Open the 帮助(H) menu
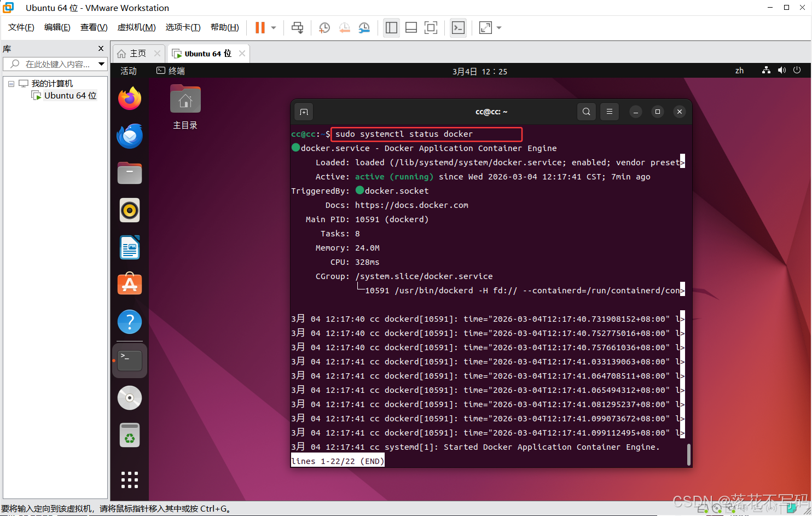This screenshot has width=812, height=516. pyautogui.click(x=224, y=27)
